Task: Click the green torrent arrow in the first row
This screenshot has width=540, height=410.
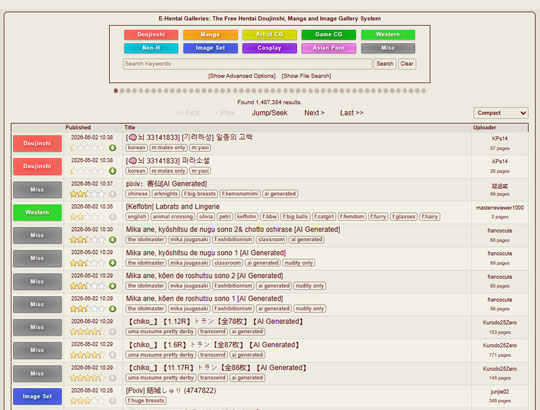Action: click(112, 148)
